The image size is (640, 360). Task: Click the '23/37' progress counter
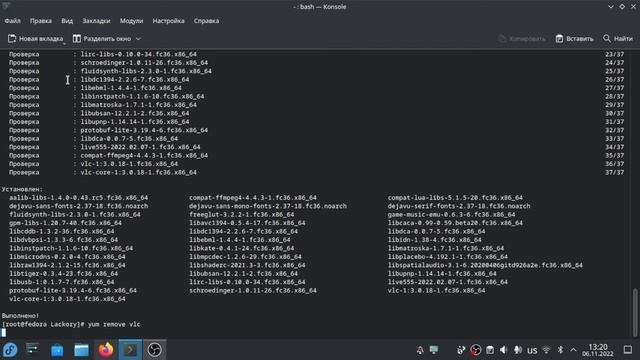614,54
